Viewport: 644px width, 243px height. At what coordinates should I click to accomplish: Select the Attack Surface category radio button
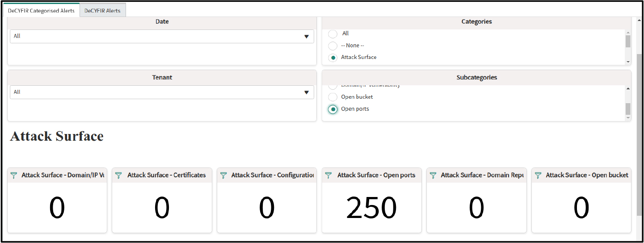(x=333, y=57)
